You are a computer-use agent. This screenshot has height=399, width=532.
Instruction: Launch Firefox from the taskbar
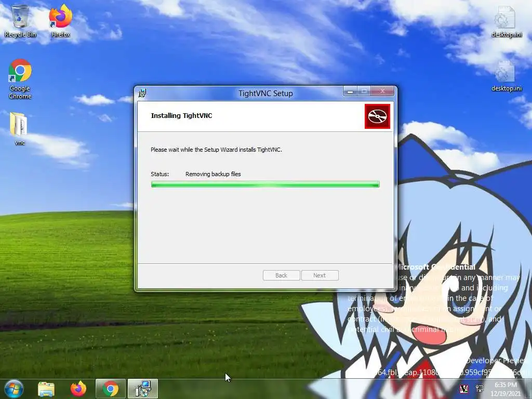(78, 389)
